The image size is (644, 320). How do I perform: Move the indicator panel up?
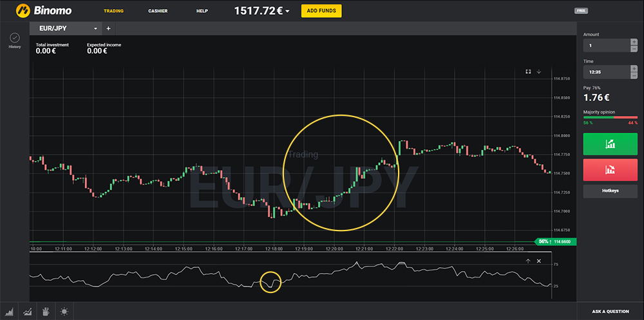528,261
